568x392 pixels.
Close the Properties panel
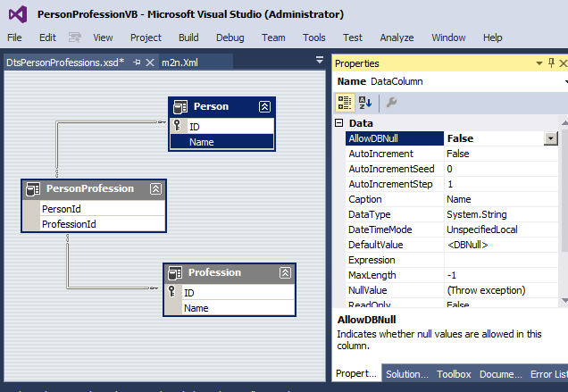[563, 63]
